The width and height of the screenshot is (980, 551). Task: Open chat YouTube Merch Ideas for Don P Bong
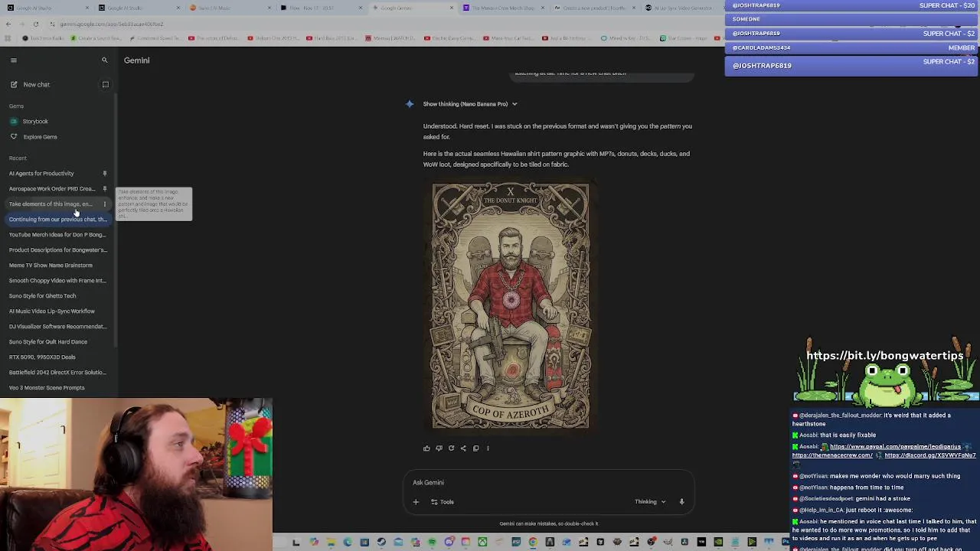57,234
